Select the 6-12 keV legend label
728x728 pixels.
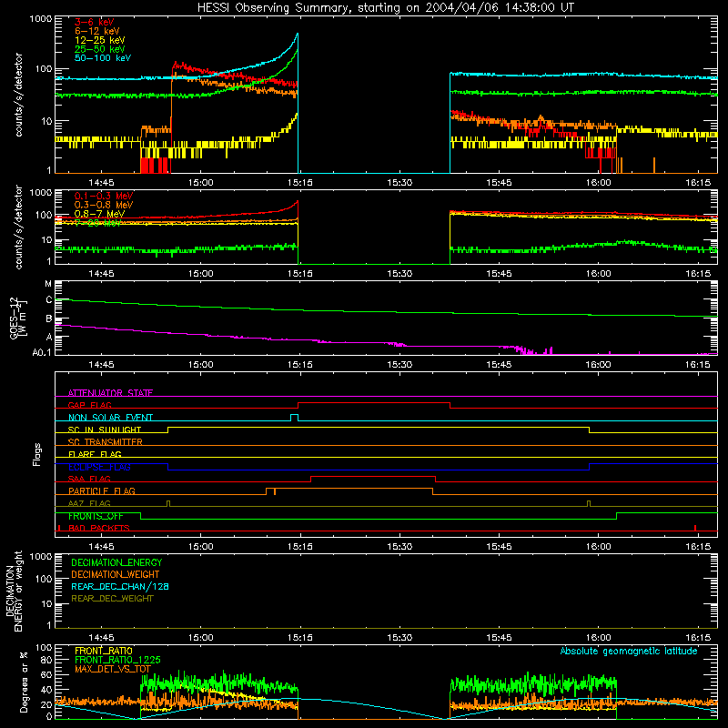tap(96, 31)
